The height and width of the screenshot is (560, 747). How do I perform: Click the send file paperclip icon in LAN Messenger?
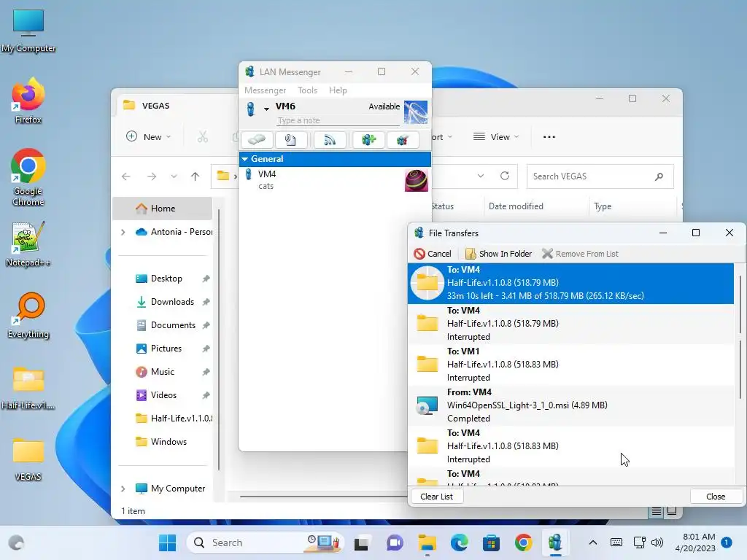click(290, 140)
